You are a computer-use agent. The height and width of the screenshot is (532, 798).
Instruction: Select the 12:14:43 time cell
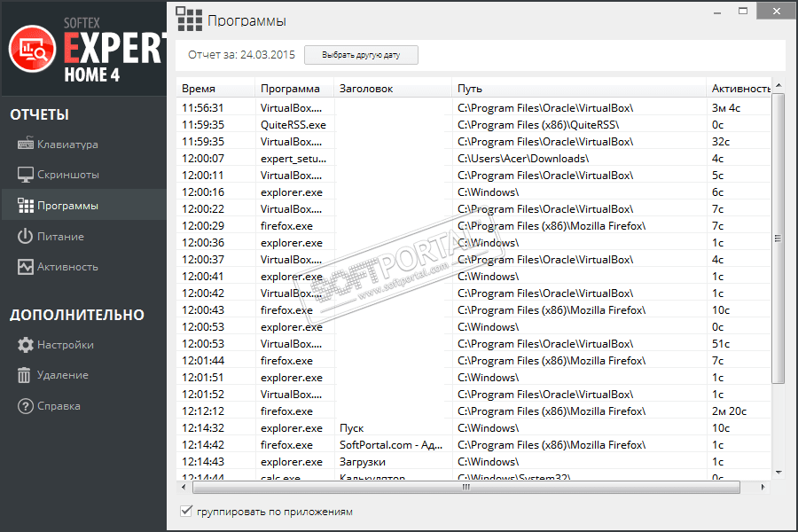point(202,462)
